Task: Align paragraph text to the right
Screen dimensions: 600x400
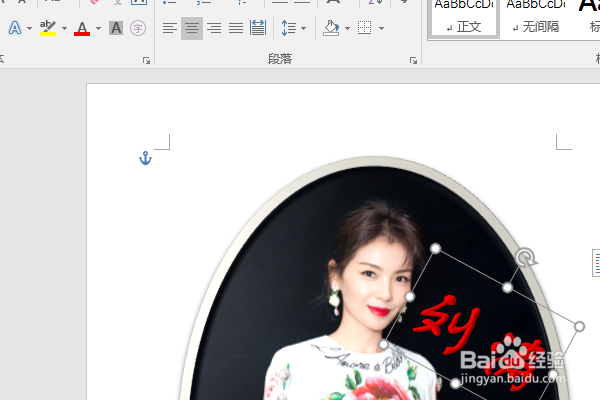Action: click(214, 28)
